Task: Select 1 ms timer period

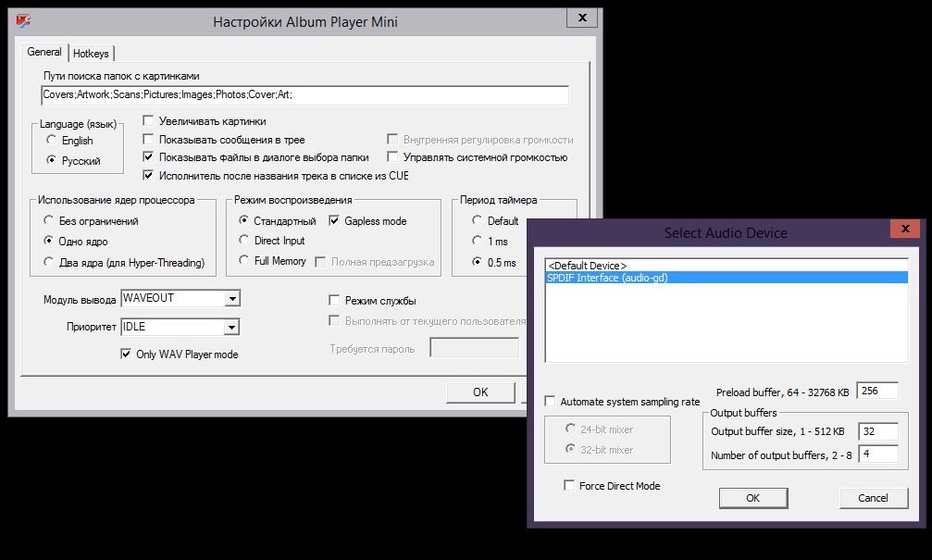Action: (x=477, y=241)
